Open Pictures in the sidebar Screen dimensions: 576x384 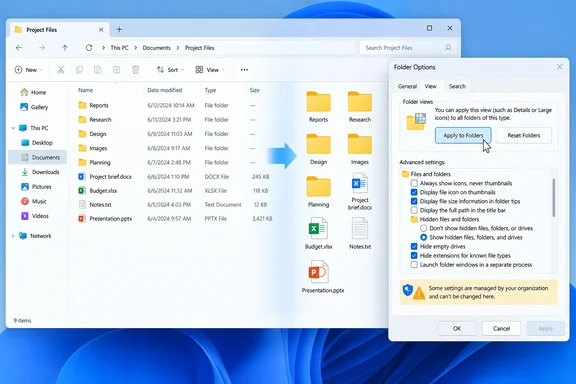pyautogui.click(x=36, y=187)
